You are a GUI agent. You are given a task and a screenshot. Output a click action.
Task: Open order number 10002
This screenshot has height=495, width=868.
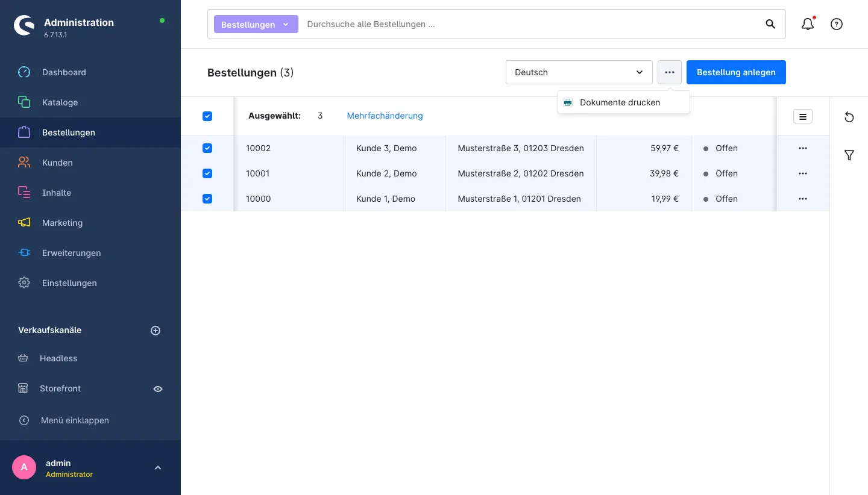[x=258, y=148]
